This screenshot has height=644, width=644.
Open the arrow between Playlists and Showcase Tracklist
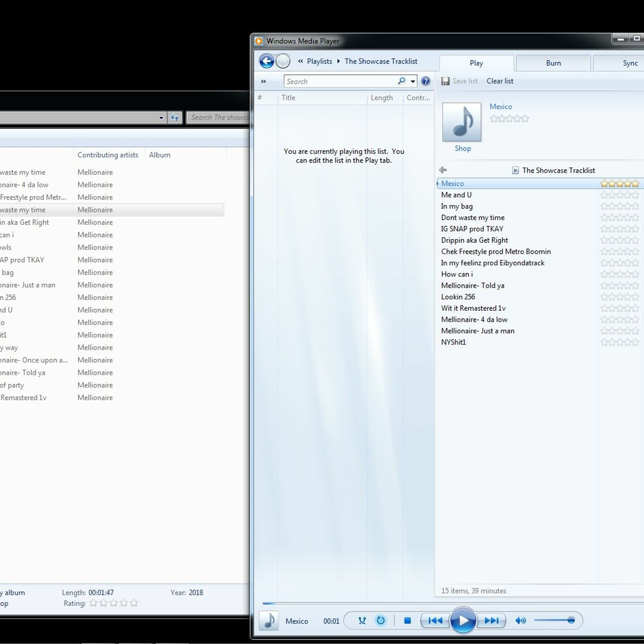coord(338,61)
